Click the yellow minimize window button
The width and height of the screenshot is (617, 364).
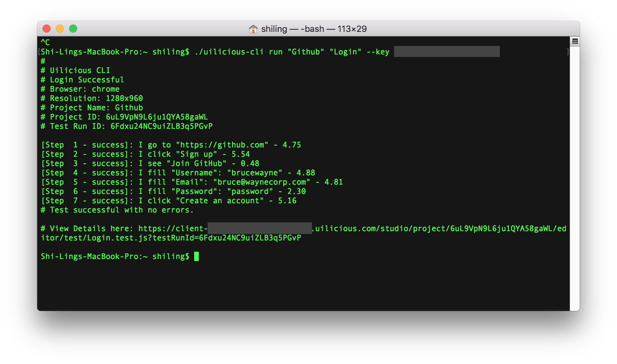[60, 29]
